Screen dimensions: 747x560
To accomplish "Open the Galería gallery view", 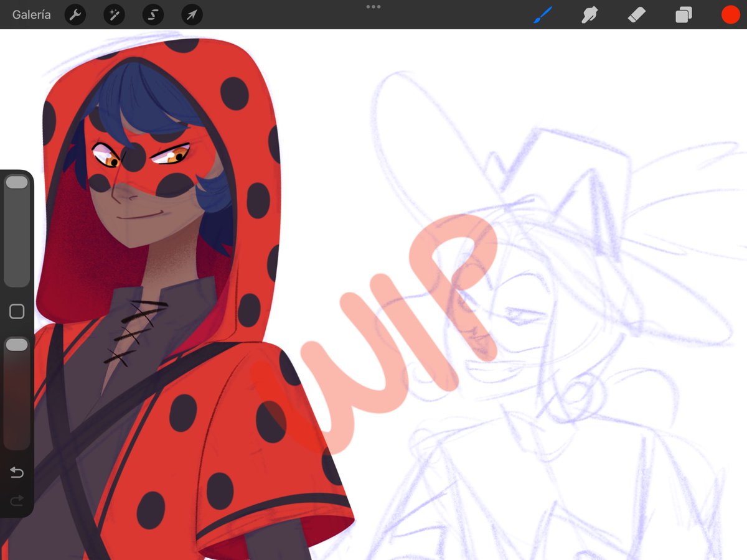I will pos(31,15).
